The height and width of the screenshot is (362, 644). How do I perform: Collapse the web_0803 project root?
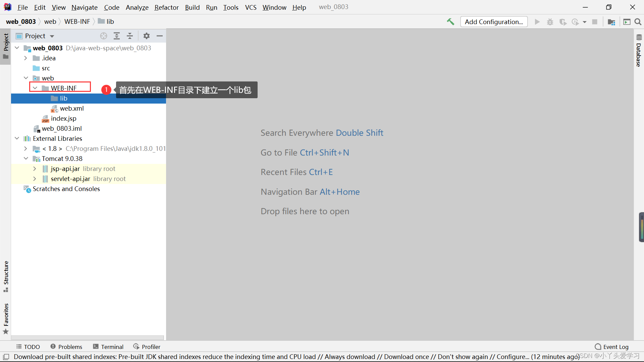tap(17, 48)
